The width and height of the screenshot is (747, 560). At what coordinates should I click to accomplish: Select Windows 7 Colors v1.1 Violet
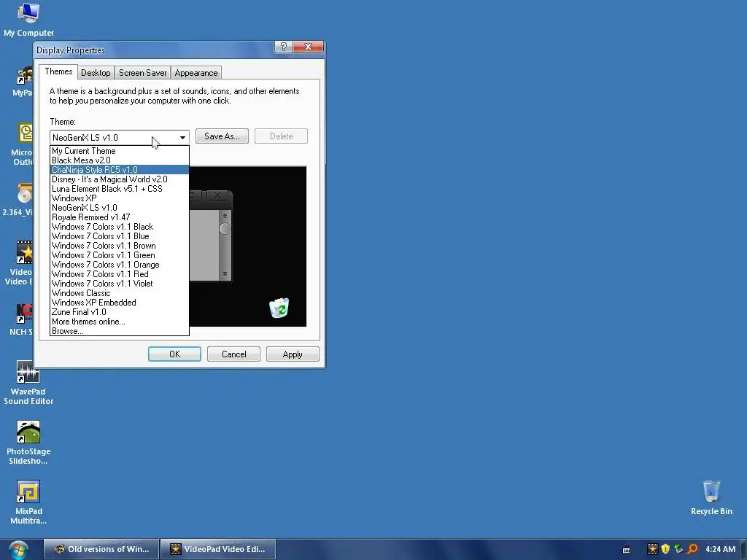click(x=120, y=284)
